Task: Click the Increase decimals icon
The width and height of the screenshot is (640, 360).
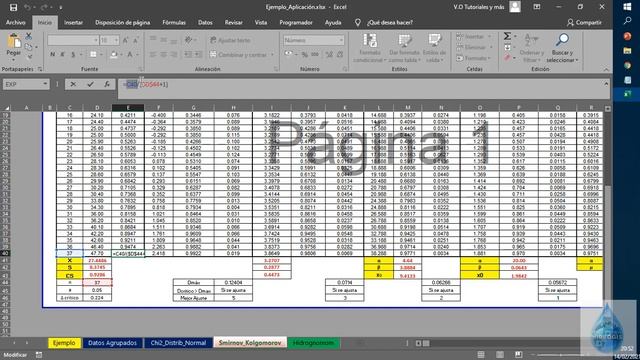Action: (x=329, y=54)
